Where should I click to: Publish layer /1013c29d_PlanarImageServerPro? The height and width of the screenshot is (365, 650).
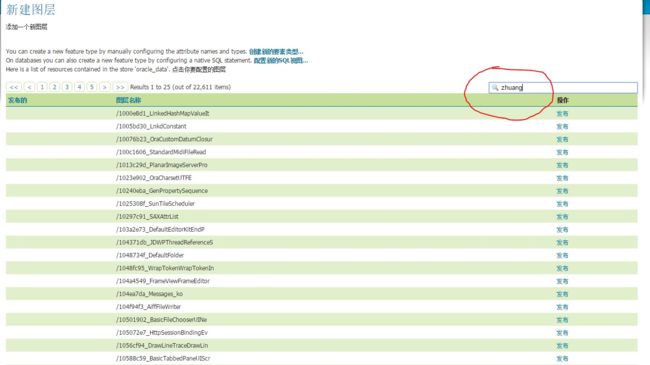click(562, 165)
